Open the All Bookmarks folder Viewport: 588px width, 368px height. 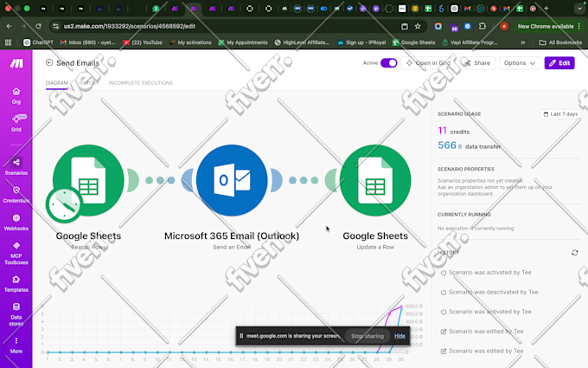[560, 42]
